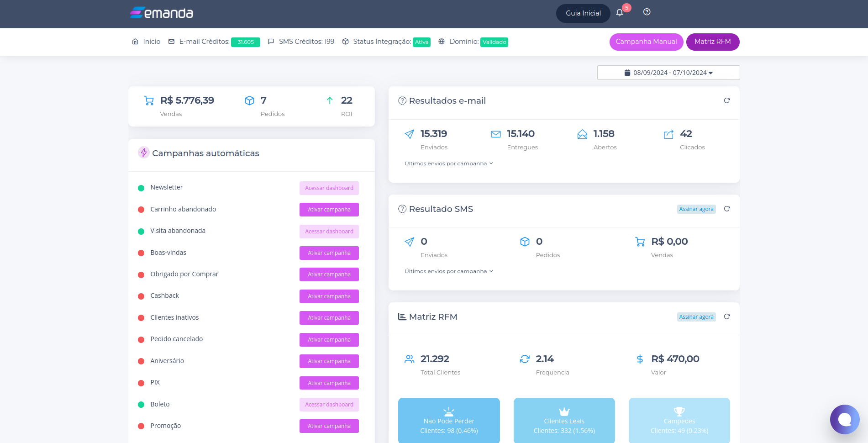Expand Últimos envios por campanha under e-mail results
This screenshot has width=868, height=443.
[x=449, y=163]
